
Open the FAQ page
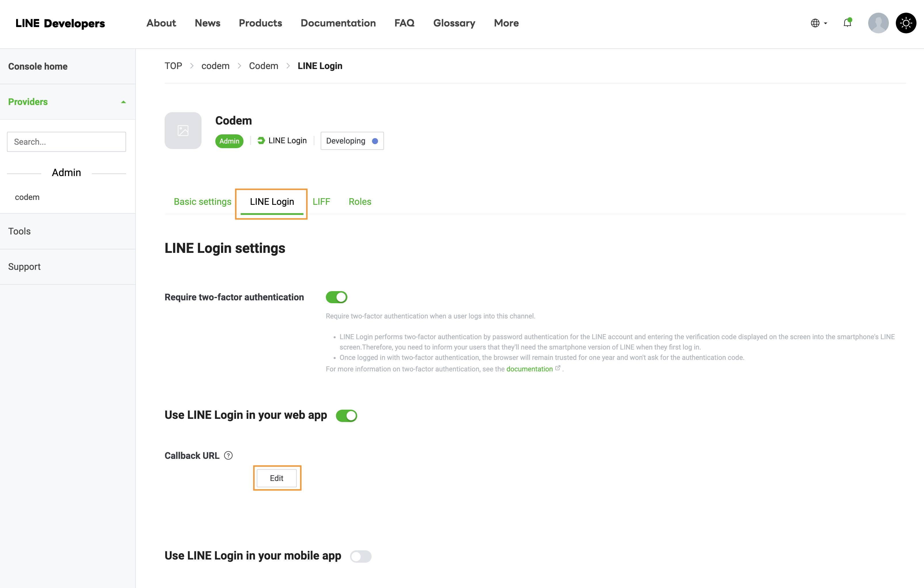[404, 23]
